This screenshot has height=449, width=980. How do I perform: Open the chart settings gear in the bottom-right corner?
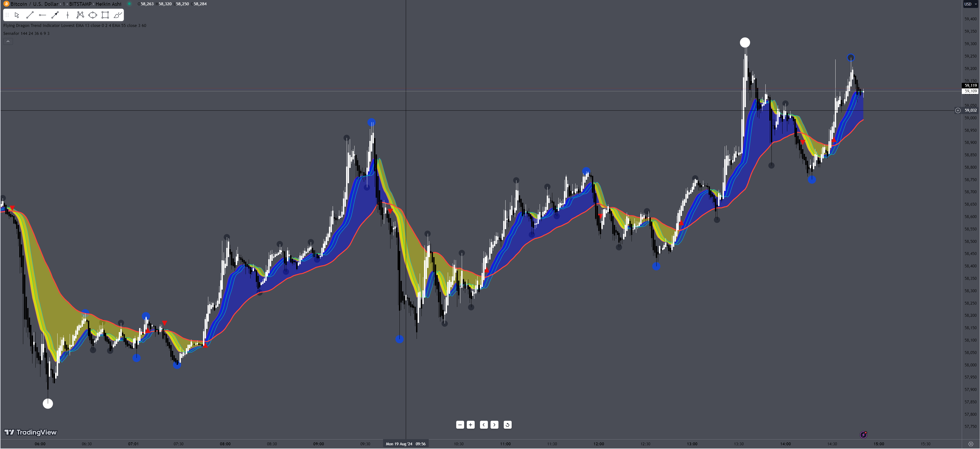[970, 444]
